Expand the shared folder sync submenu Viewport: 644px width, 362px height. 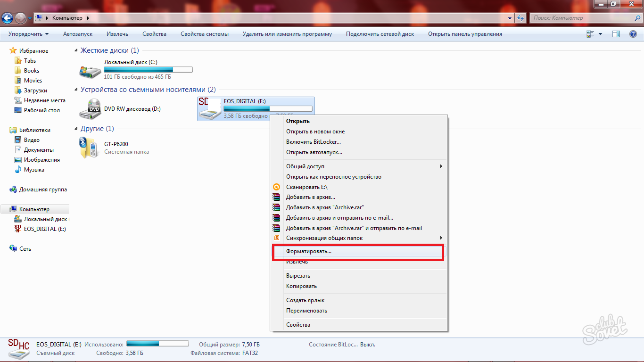(x=441, y=238)
